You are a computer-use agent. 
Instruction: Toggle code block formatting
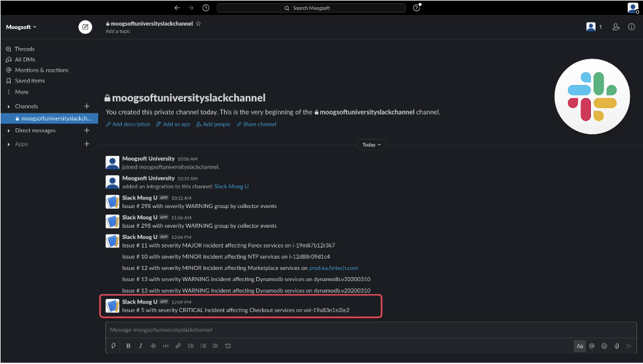tap(228, 346)
